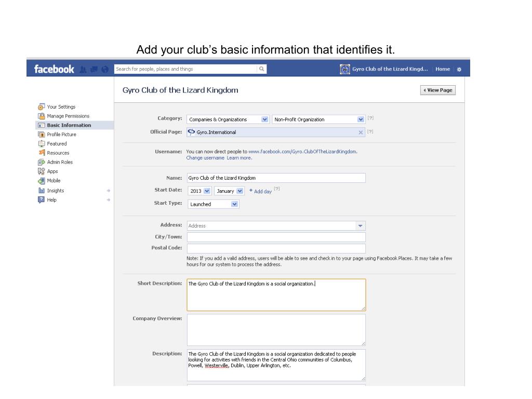The image size is (532, 399).
Task: Click the Profile Picture icon
Action: click(42, 135)
